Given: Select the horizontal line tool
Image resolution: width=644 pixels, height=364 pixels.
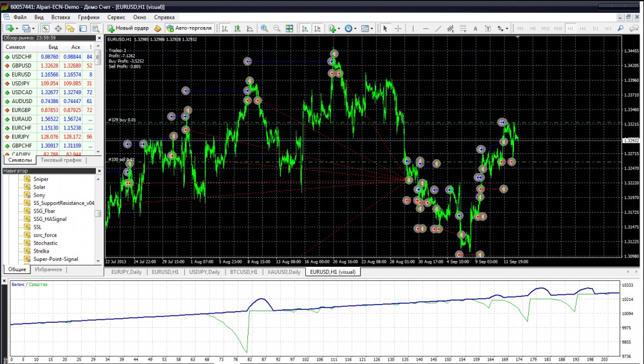Looking at the screenshot, I should click(x=426, y=28).
